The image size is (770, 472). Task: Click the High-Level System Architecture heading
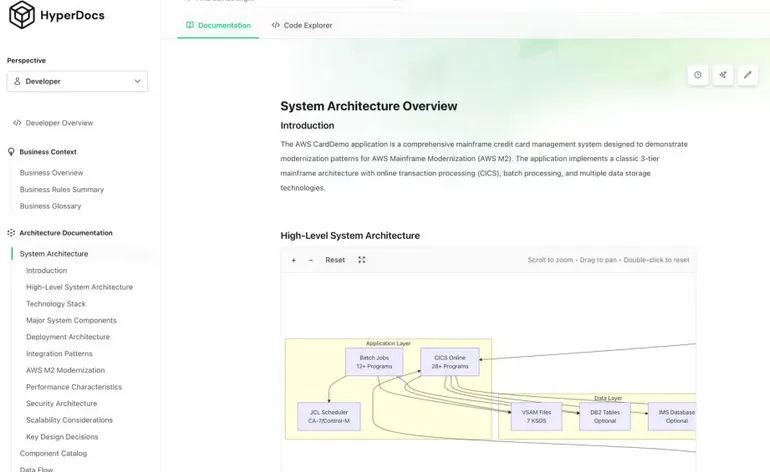[350, 236]
